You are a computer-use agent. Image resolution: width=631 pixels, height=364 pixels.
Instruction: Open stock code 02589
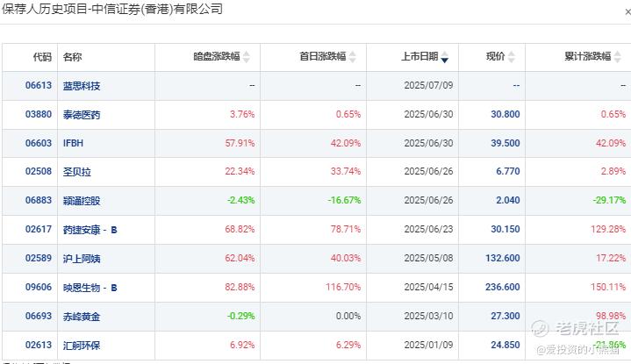pyautogui.click(x=39, y=258)
